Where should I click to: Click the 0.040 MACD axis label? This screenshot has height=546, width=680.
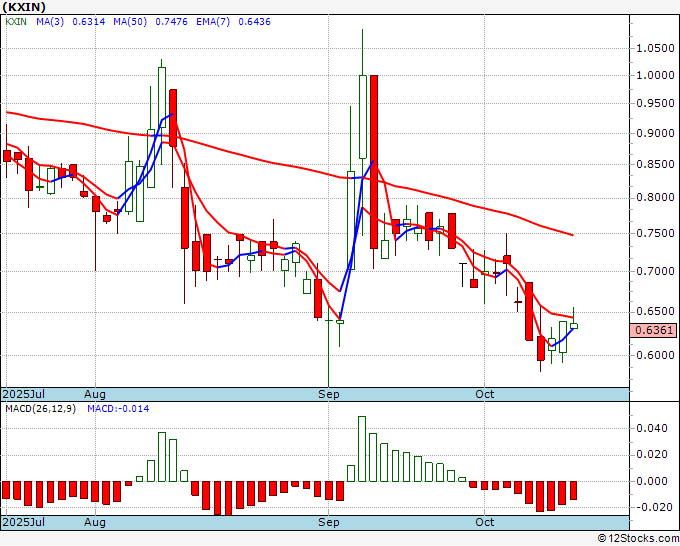pos(652,428)
